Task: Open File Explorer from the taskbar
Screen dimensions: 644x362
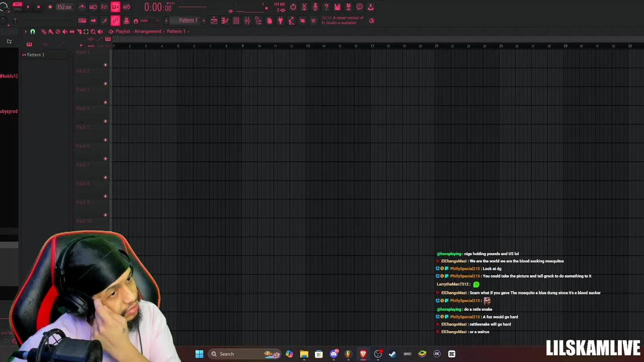Action: coord(304,354)
